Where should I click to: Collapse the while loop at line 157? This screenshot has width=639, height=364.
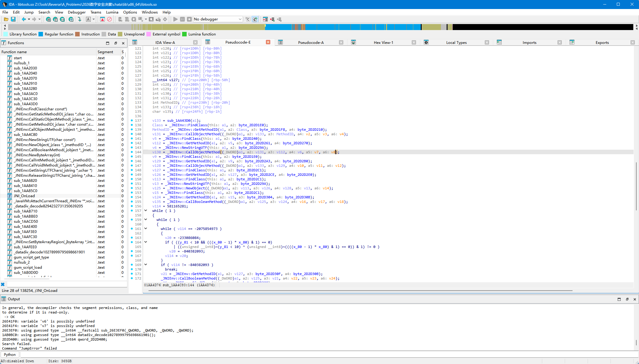point(146,211)
